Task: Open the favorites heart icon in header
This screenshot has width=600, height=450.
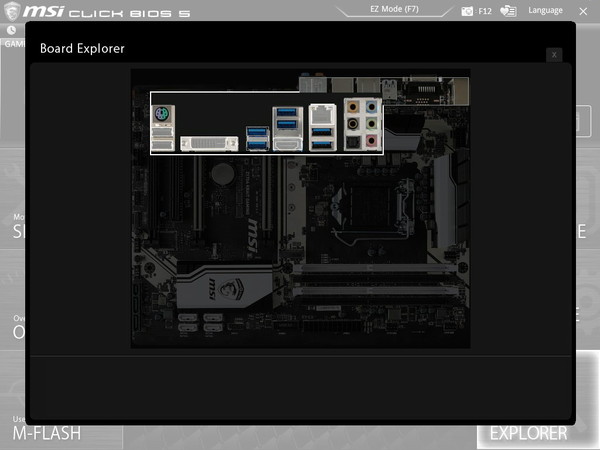Action: pyautogui.click(x=508, y=11)
